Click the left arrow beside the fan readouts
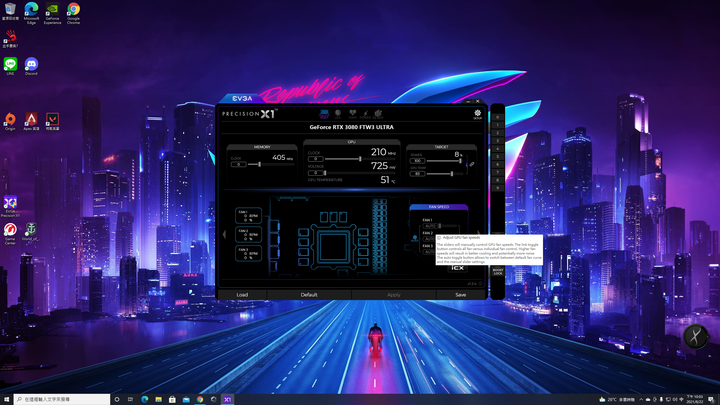The image size is (720, 405). click(x=224, y=234)
